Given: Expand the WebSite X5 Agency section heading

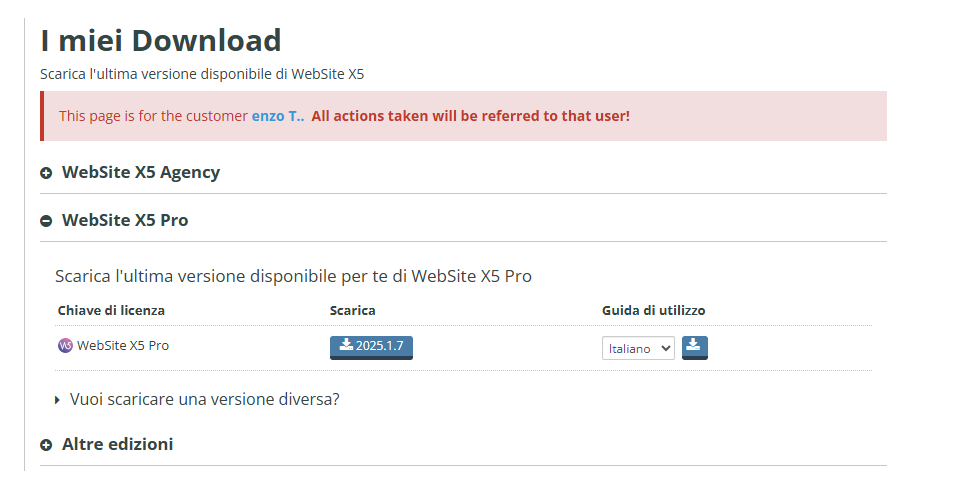Looking at the screenshot, I should (141, 172).
